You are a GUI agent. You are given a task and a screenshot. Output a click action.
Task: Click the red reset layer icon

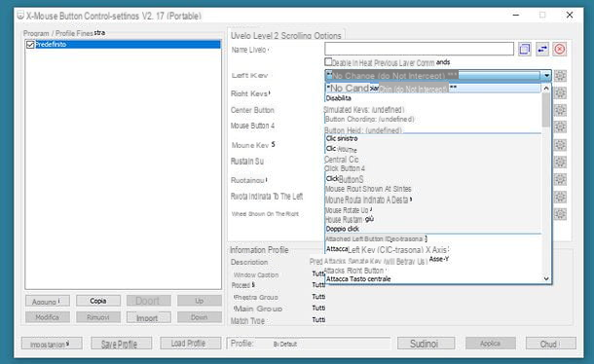[x=560, y=50]
